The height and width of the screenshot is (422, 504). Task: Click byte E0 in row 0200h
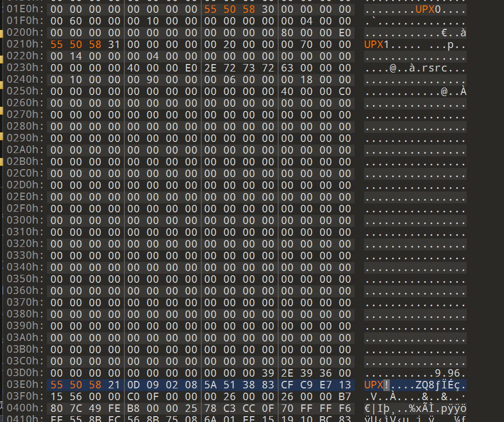(x=344, y=33)
